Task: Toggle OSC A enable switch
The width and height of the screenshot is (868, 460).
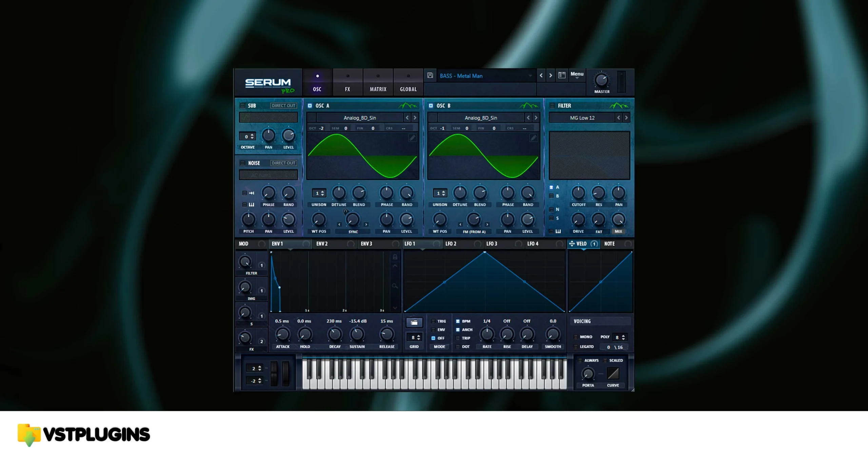Action: point(310,106)
